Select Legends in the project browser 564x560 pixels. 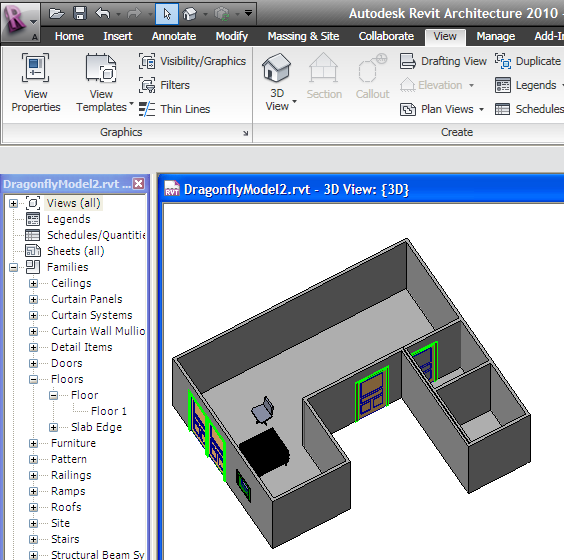(68, 219)
